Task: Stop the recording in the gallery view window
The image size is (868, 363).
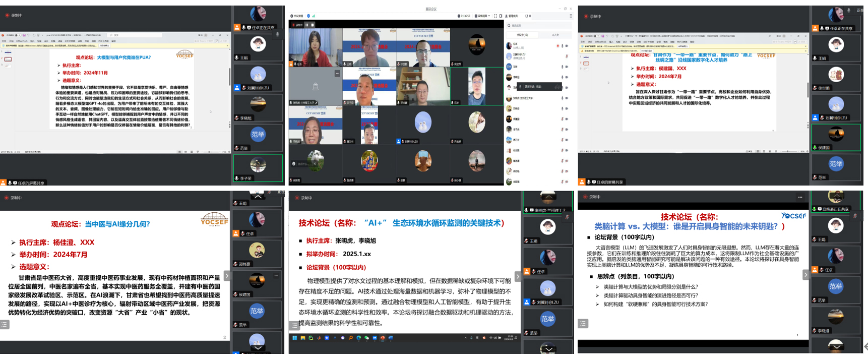Action: (313, 25)
